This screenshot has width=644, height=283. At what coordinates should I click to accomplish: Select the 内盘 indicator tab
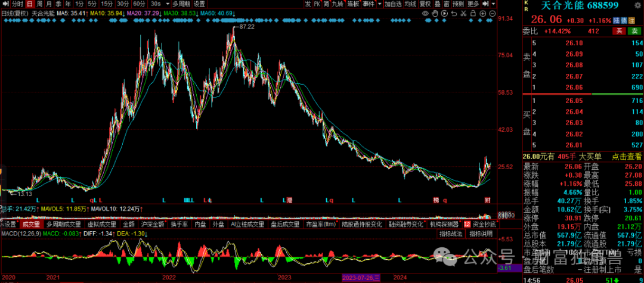[200, 225]
